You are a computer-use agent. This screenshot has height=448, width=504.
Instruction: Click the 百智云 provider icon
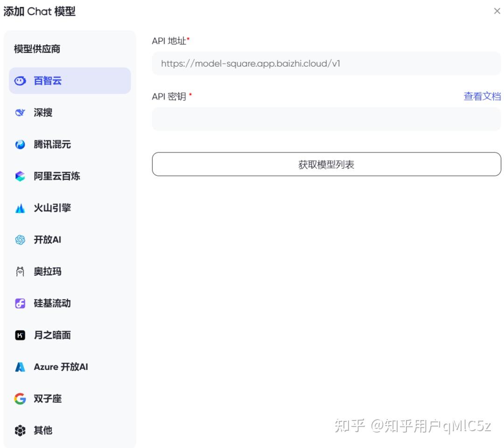(20, 81)
